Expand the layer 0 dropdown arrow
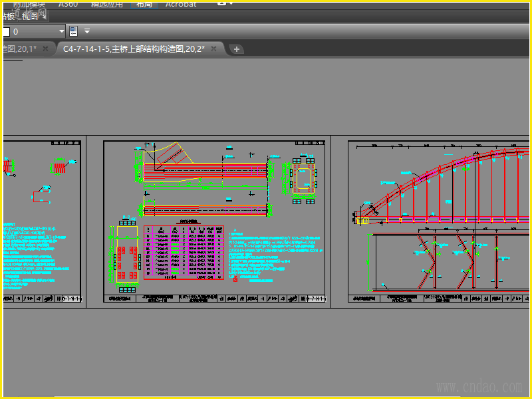 (x=62, y=31)
